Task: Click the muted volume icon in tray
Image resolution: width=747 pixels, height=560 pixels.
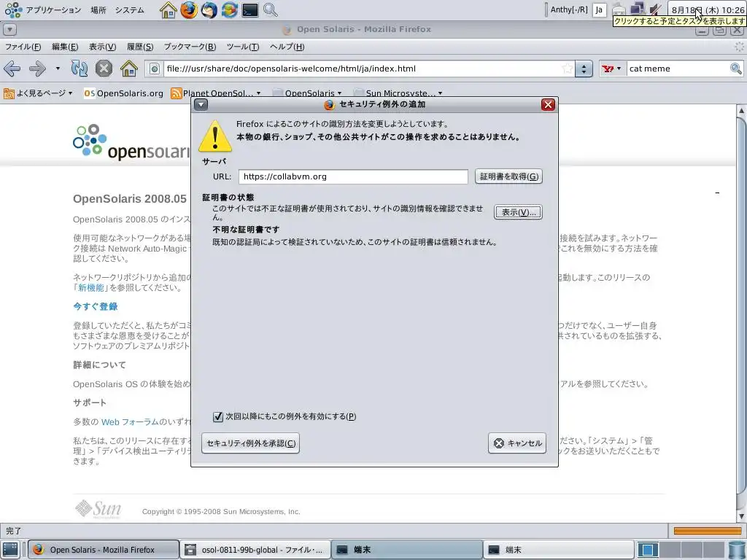Action: [656, 9]
